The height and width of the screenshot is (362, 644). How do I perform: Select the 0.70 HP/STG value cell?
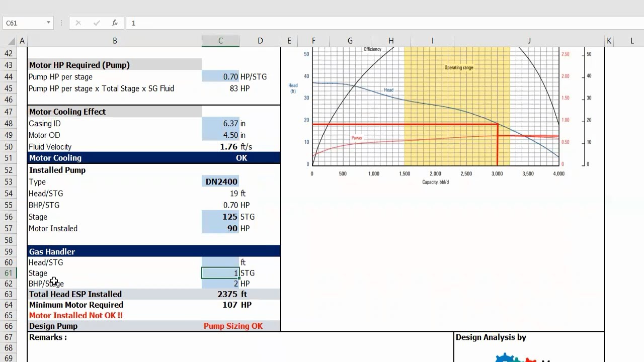tap(220, 77)
